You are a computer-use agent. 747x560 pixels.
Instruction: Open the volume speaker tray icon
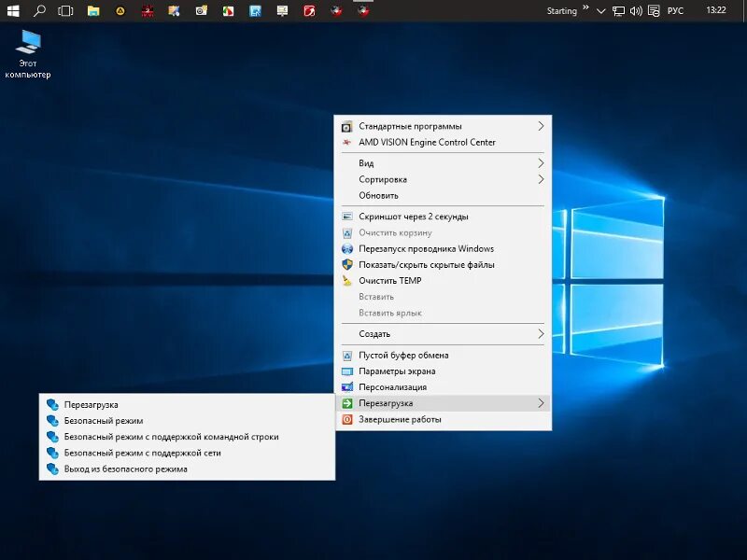tap(636, 11)
